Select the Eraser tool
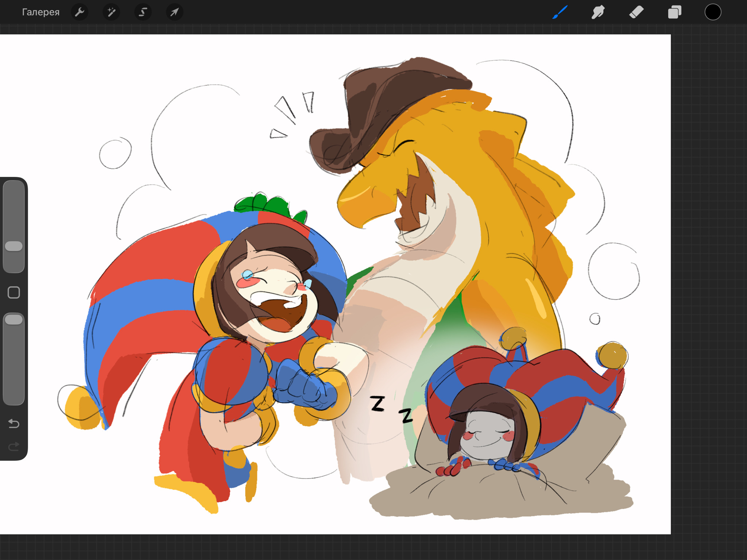Viewport: 747px width, 560px height. click(636, 12)
